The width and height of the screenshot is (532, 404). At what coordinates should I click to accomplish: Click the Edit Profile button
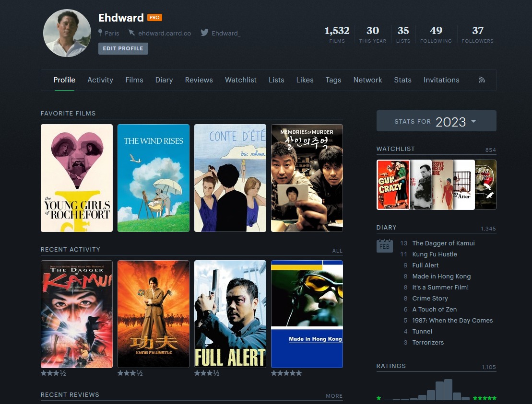click(123, 48)
